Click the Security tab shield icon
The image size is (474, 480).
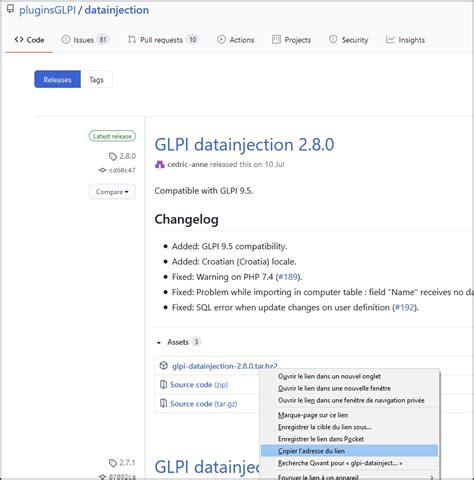(x=333, y=39)
